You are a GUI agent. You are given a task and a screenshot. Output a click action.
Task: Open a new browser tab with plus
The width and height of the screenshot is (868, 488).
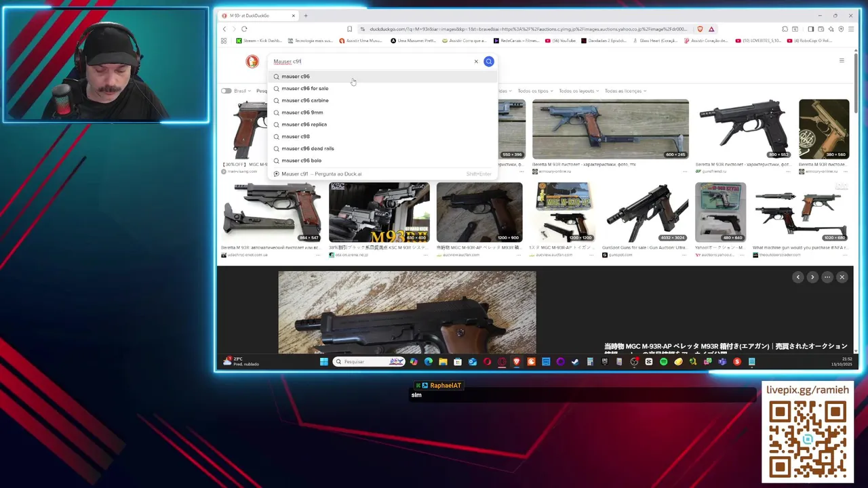point(306,16)
